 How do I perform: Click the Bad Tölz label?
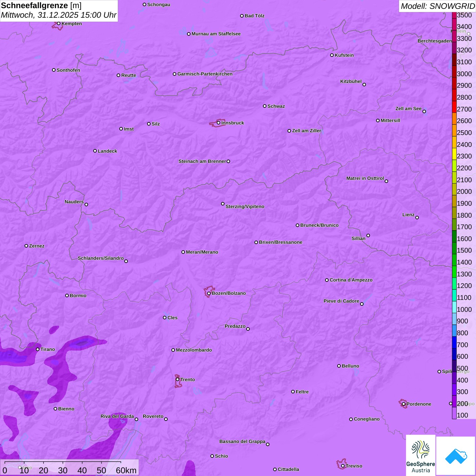pos(254,16)
